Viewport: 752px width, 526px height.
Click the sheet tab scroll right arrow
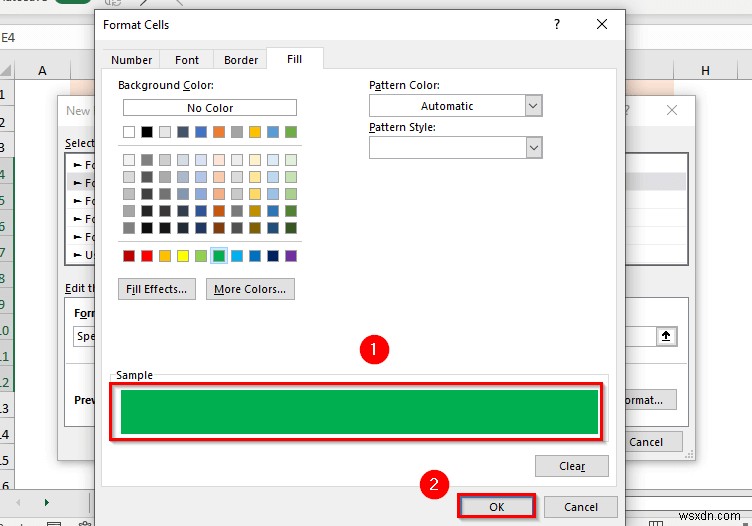click(x=47, y=502)
